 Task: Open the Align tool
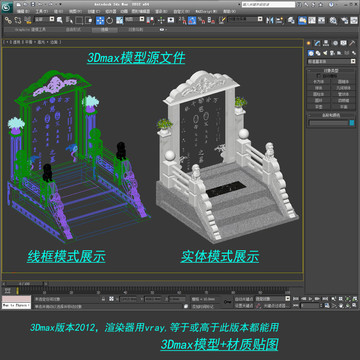(279, 20)
